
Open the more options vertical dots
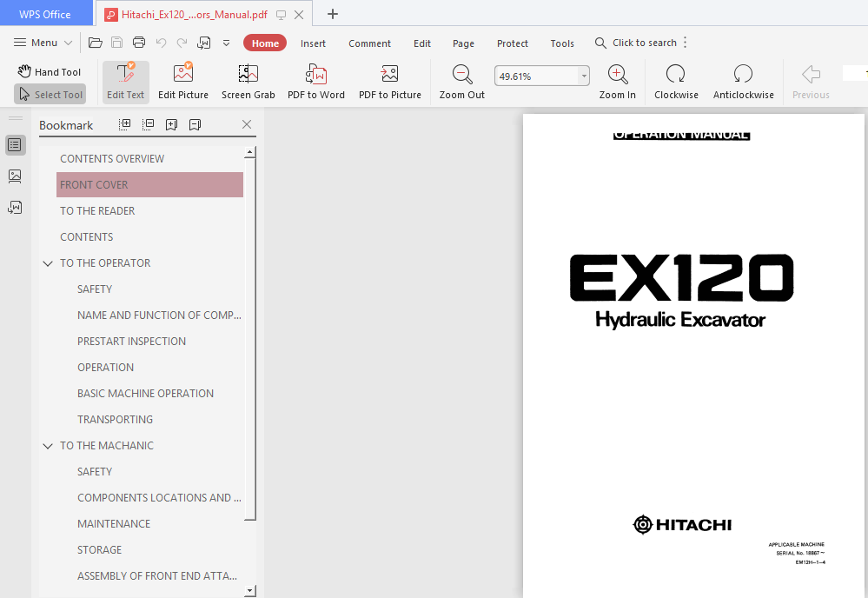[686, 43]
